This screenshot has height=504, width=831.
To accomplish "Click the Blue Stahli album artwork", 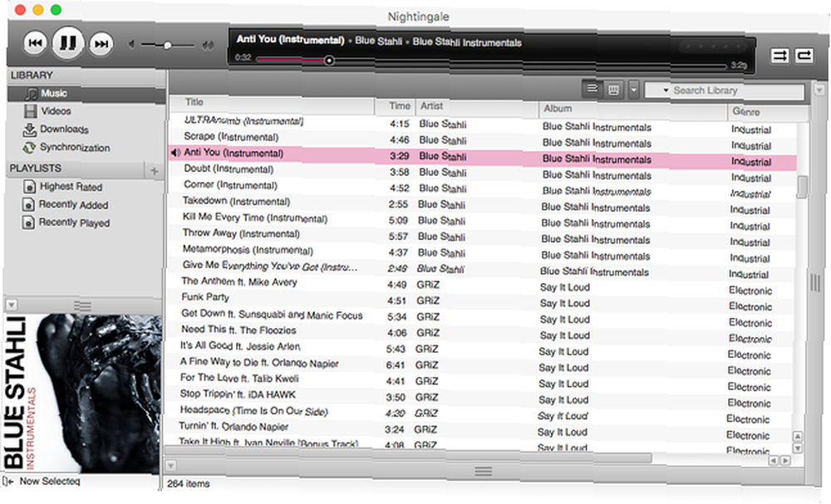I will click(x=82, y=394).
